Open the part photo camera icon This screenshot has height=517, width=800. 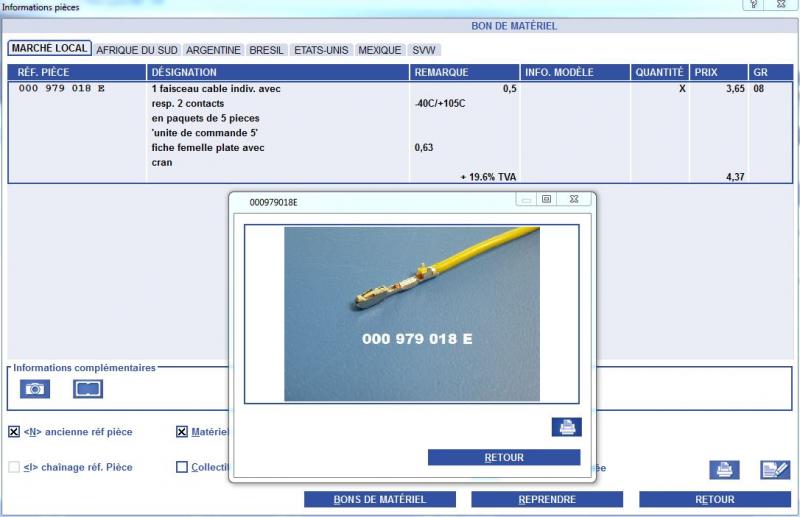(35, 389)
